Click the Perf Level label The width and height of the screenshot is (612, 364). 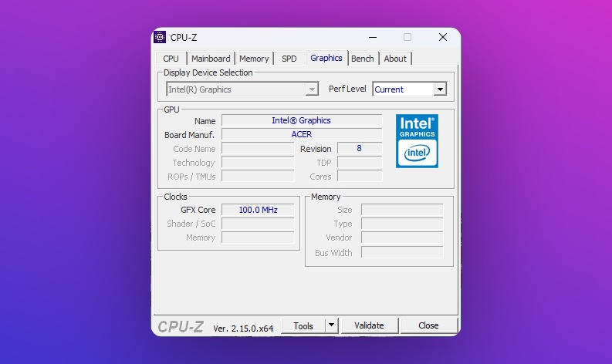tap(347, 89)
